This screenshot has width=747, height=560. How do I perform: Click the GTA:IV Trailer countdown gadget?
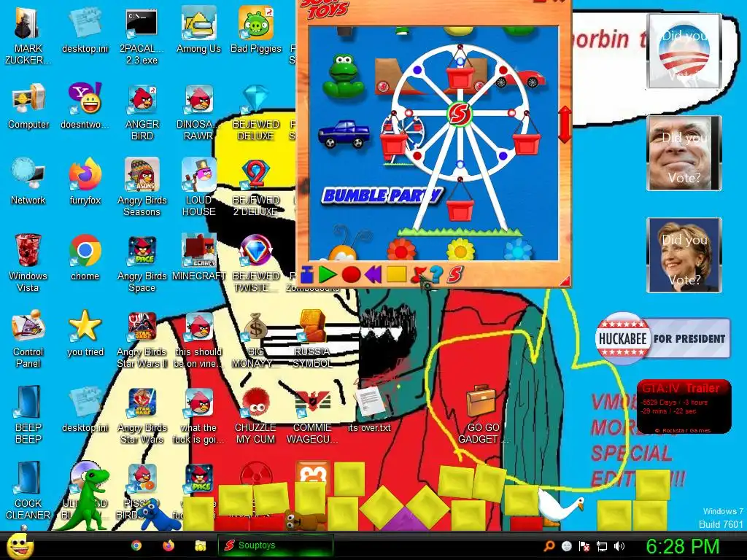pyautogui.click(x=684, y=406)
